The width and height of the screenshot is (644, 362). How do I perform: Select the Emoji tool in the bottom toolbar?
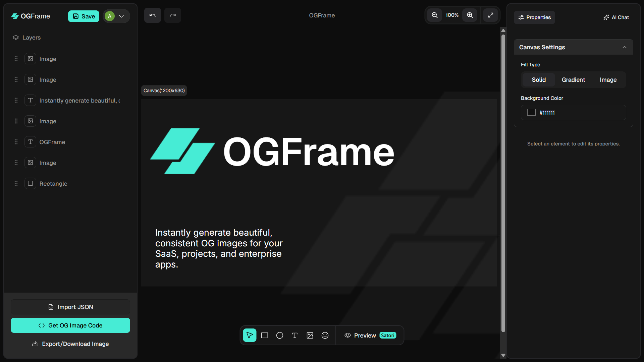[325, 335]
